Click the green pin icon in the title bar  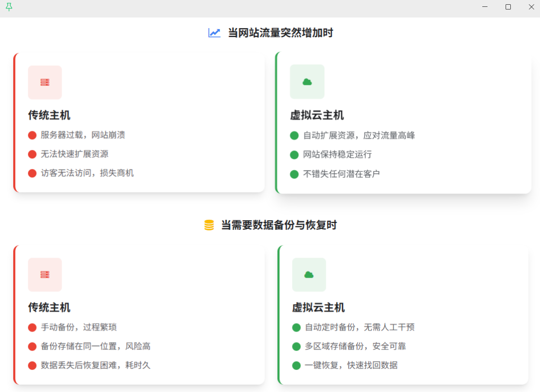(x=8, y=7)
